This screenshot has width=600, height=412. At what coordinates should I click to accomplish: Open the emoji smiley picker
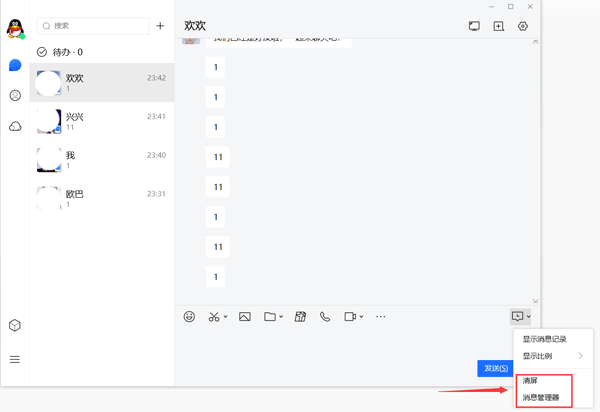(189, 316)
